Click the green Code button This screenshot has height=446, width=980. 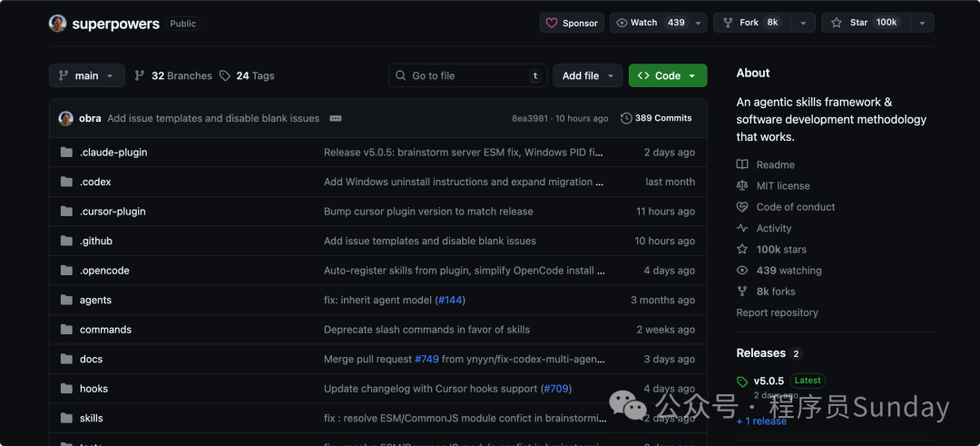point(667,75)
